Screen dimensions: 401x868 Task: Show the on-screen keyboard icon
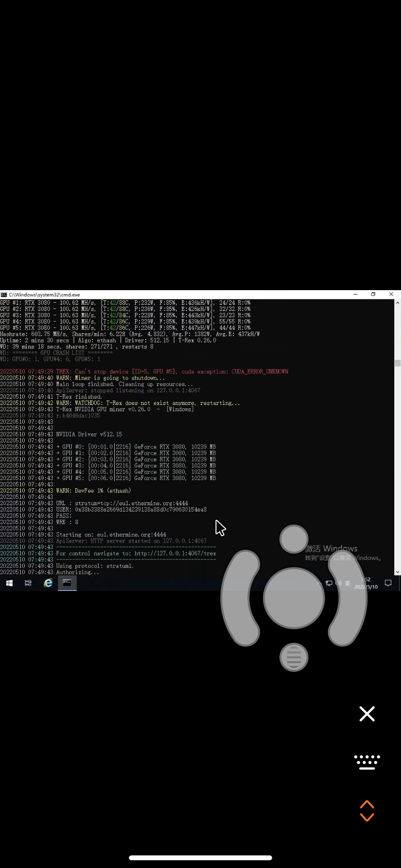367,762
